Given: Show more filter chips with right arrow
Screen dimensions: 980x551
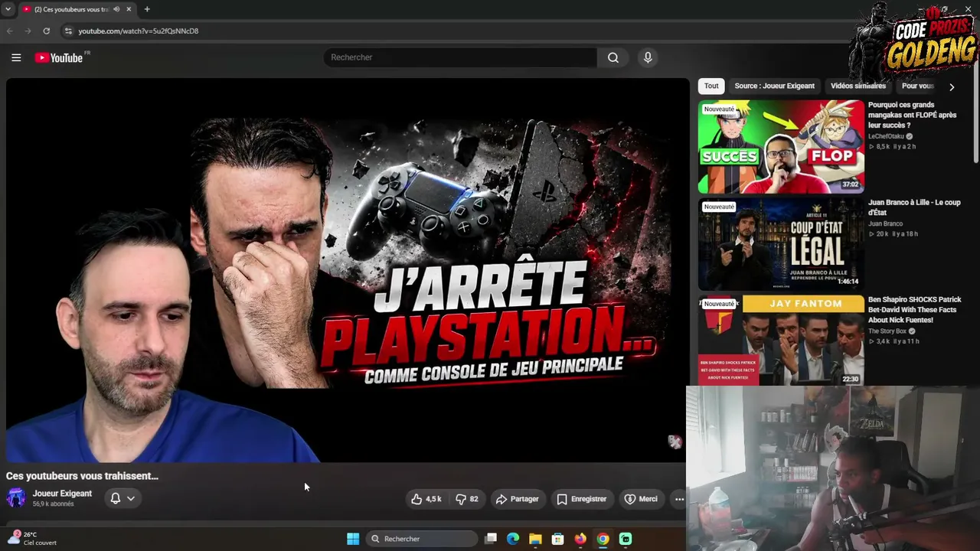Looking at the screenshot, I should (952, 86).
